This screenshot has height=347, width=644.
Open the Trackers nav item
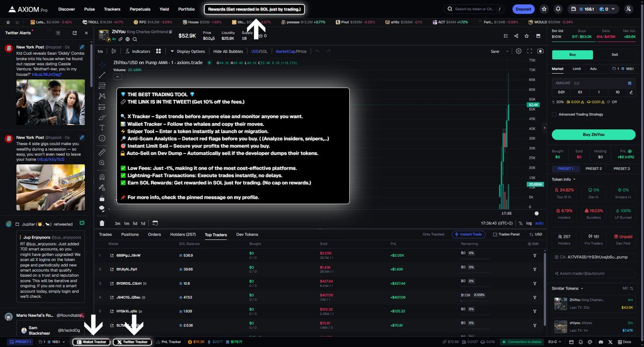[x=112, y=9]
